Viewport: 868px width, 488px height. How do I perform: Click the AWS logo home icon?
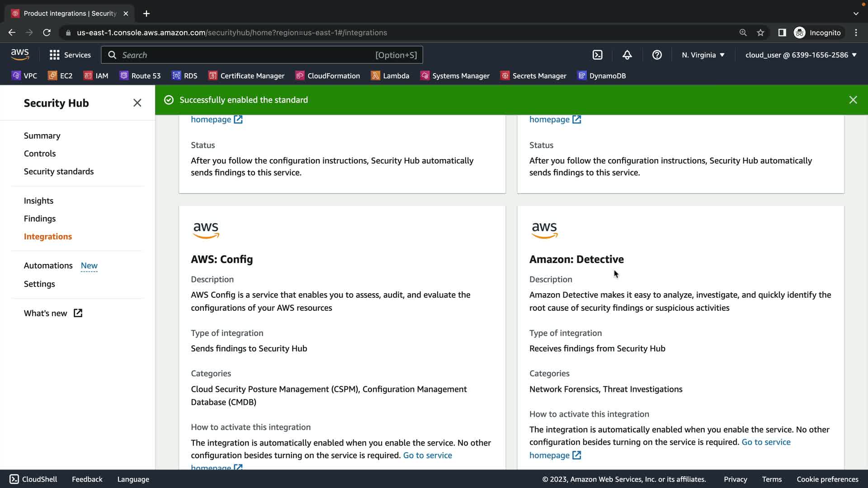click(20, 55)
